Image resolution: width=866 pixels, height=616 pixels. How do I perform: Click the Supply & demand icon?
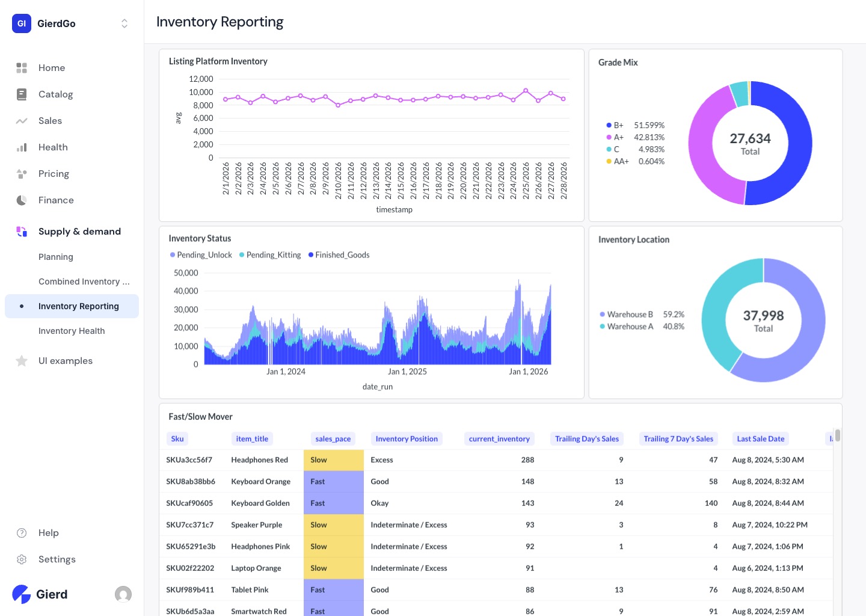click(x=22, y=232)
